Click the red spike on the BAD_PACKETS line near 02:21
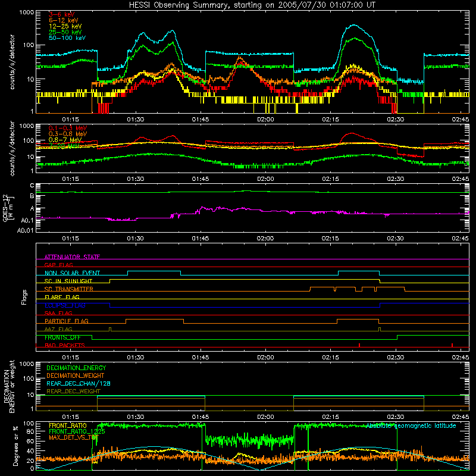The image size is (476, 476). pos(359,345)
